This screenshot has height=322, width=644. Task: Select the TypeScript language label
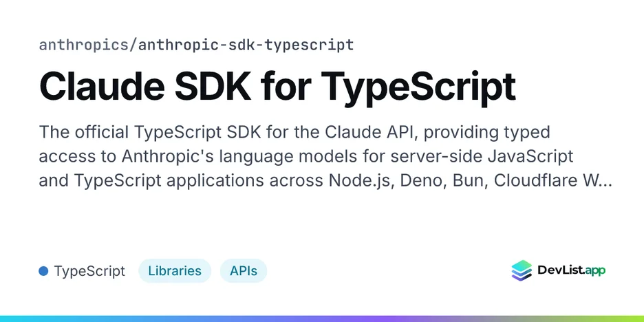89,271
